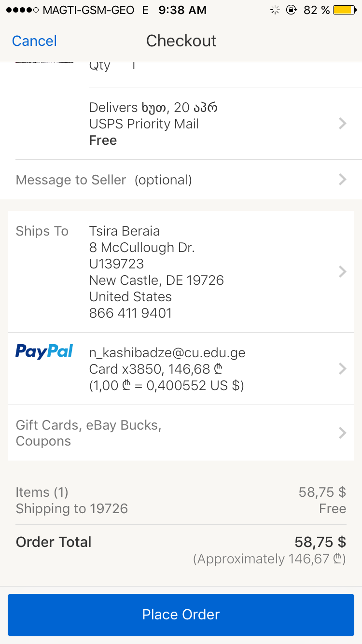
Task: Tap the PayPal logo
Action: pos(44,351)
